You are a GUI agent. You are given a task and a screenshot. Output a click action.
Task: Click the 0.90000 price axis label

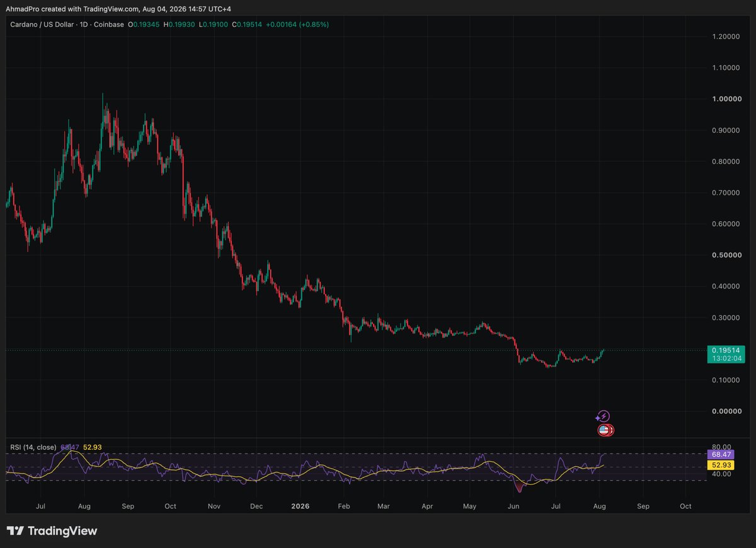click(726, 130)
